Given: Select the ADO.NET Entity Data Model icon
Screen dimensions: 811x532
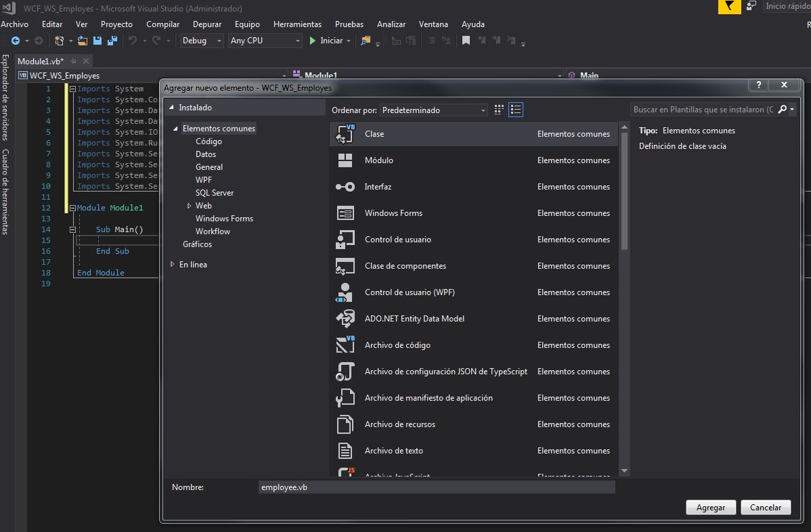Looking at the screenshot, I should coord(345,319).
